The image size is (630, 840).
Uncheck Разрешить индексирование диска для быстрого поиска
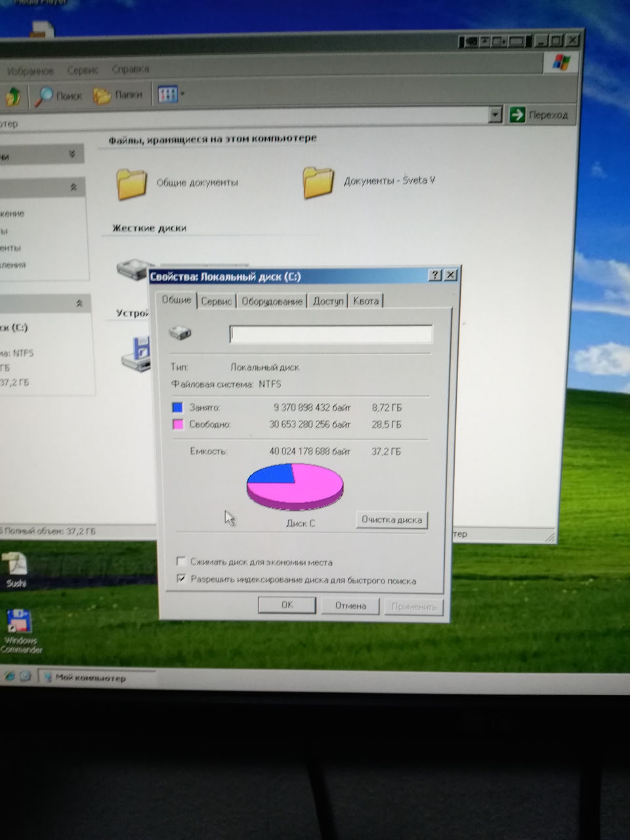pos(181,579)
